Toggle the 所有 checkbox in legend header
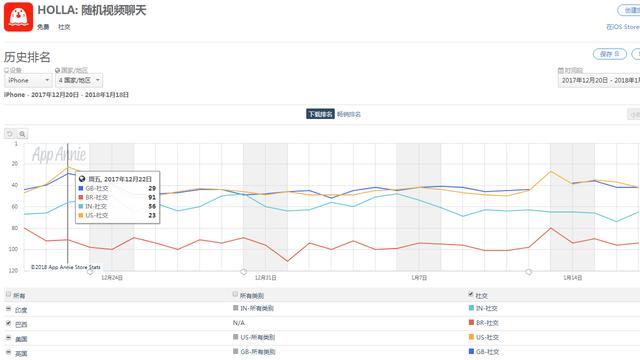Viewport: 640px width, 360px height. click(x=8, y=294)
